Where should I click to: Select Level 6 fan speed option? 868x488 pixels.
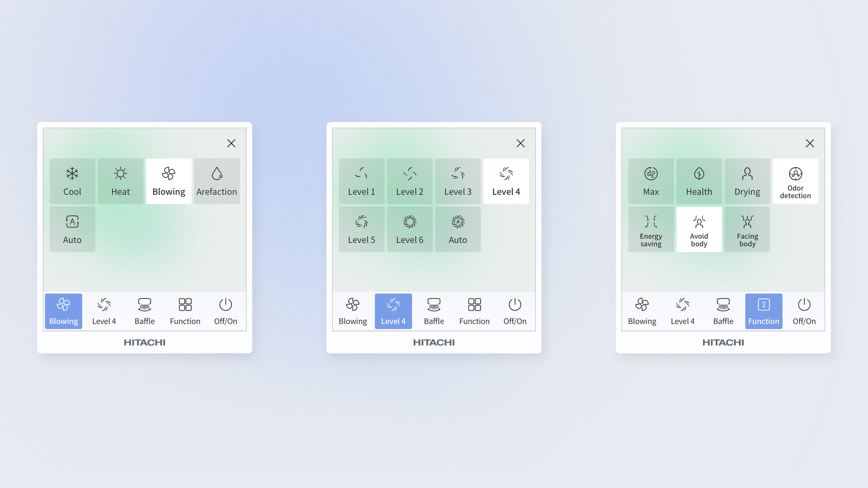[x=410, y=229]
